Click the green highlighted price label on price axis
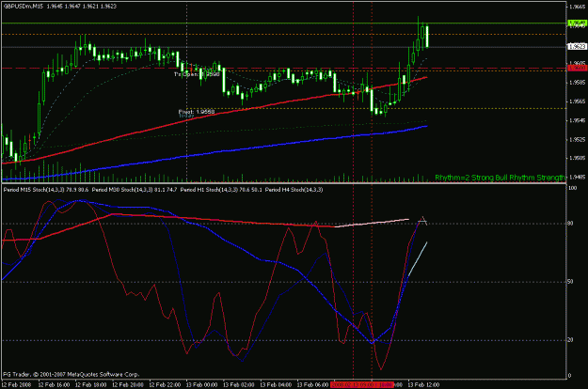Viewport: 588px width, 389px height. point(577,23)
